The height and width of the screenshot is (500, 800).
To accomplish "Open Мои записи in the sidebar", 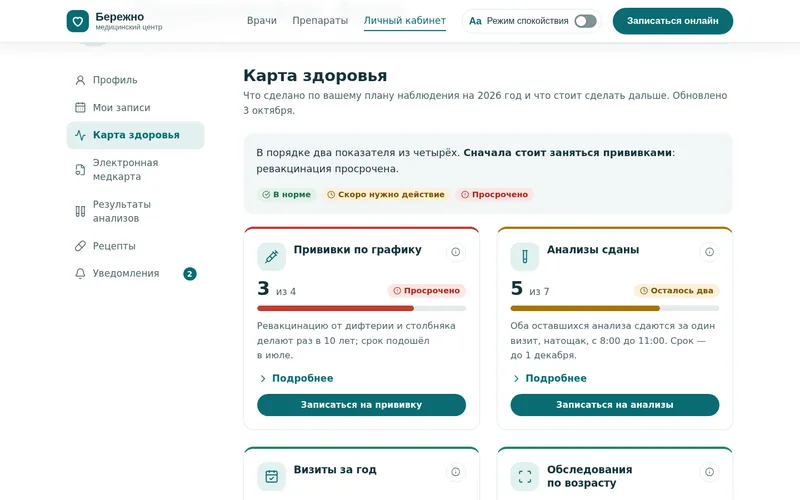I will [135, 108].
